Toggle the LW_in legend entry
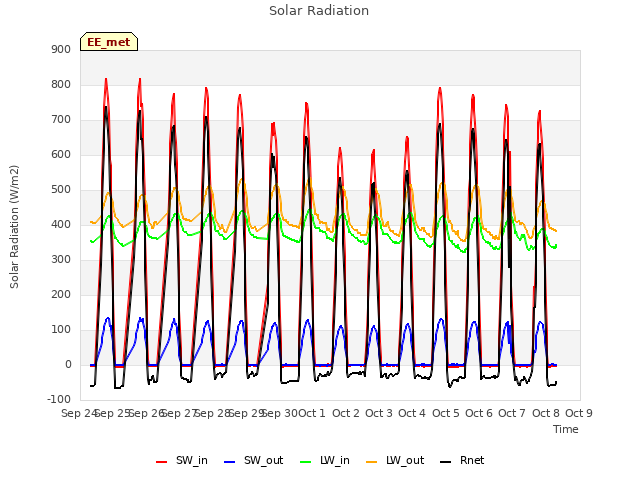The height and width of the screenshot is (480, 640). [325, 461]
